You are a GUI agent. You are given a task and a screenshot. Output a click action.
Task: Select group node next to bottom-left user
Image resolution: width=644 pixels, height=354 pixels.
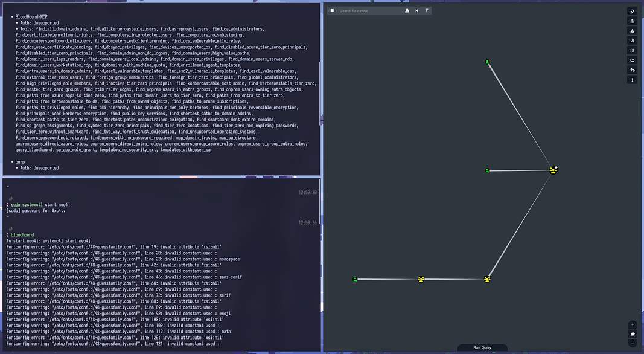click(x=421, y=279)
